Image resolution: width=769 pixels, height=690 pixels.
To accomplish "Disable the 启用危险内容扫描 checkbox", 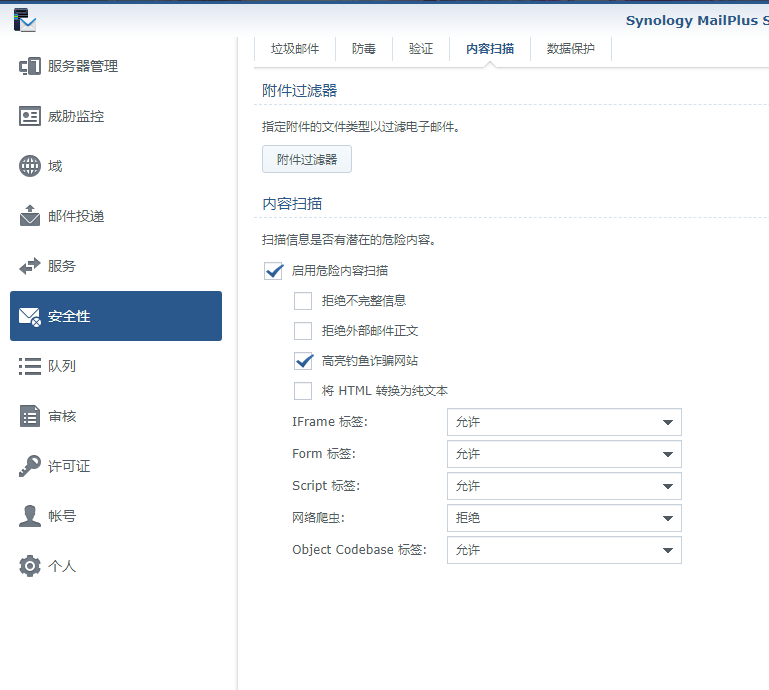I will (x=274, y=271).
